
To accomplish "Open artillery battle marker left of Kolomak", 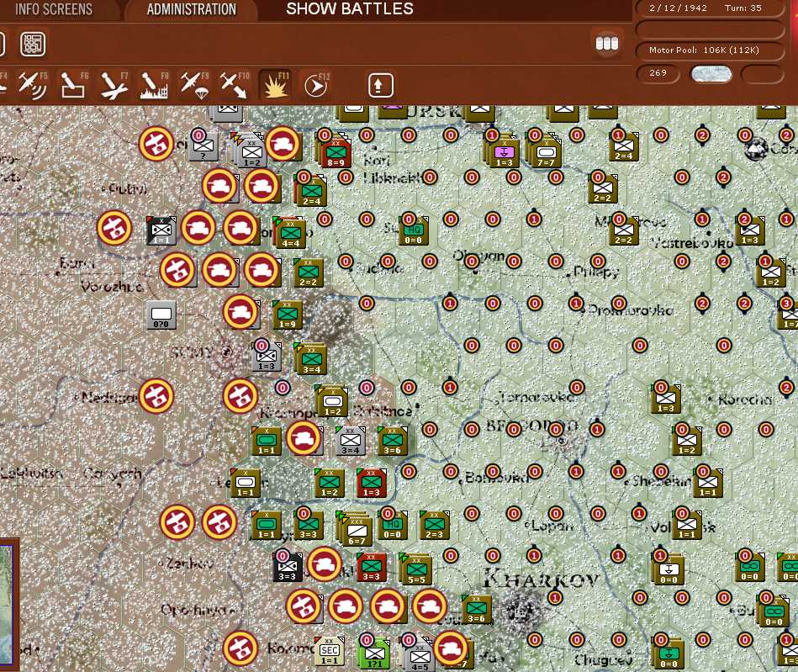I will [x=240, y=648].
